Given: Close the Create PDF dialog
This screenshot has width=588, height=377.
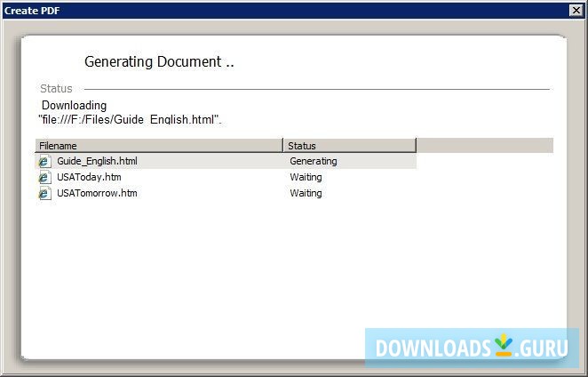Looking at the screenshot, I should (x=576, y=11).
